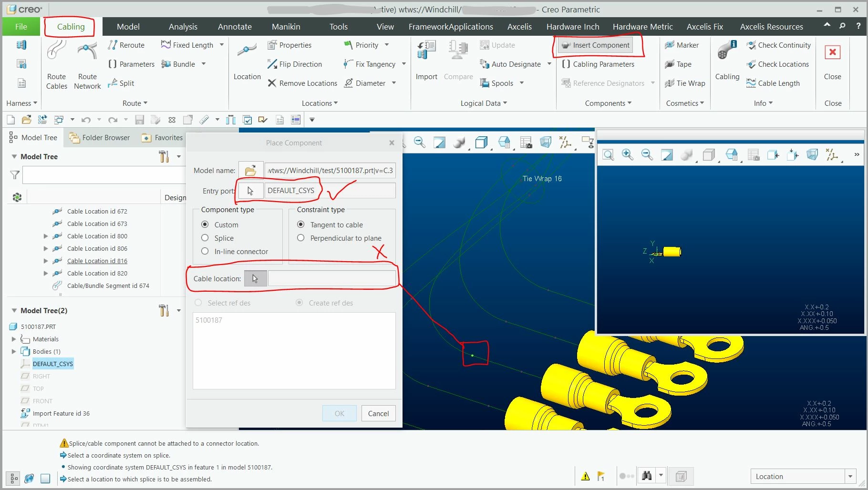868x490 pixels.
Task: Expand Cable Location id 800 node
Action: (46, 236)
